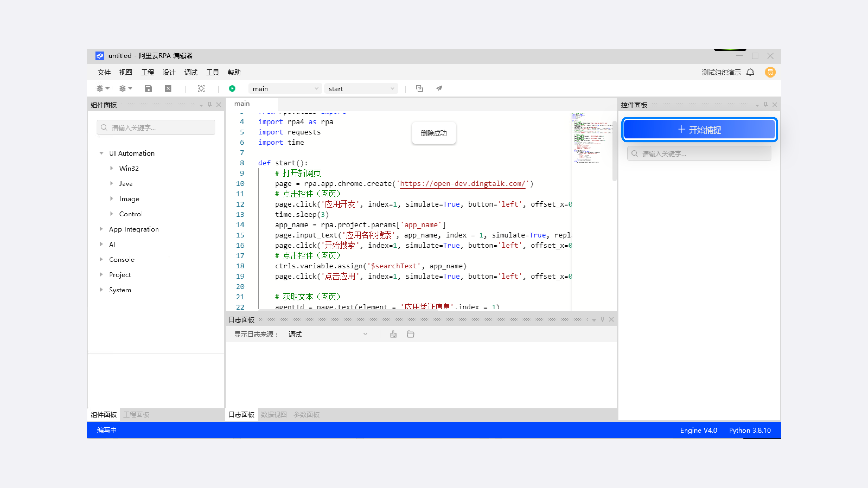Open the orange user avatar

770,72
